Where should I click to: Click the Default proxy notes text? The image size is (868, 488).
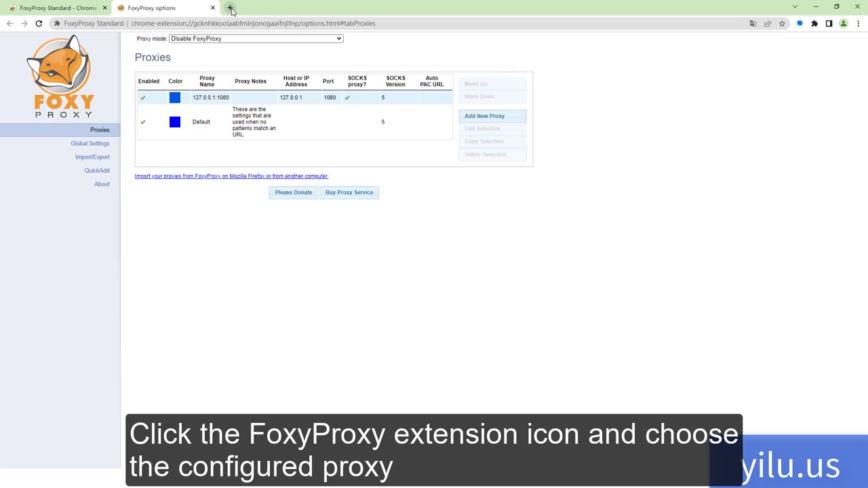254,122
